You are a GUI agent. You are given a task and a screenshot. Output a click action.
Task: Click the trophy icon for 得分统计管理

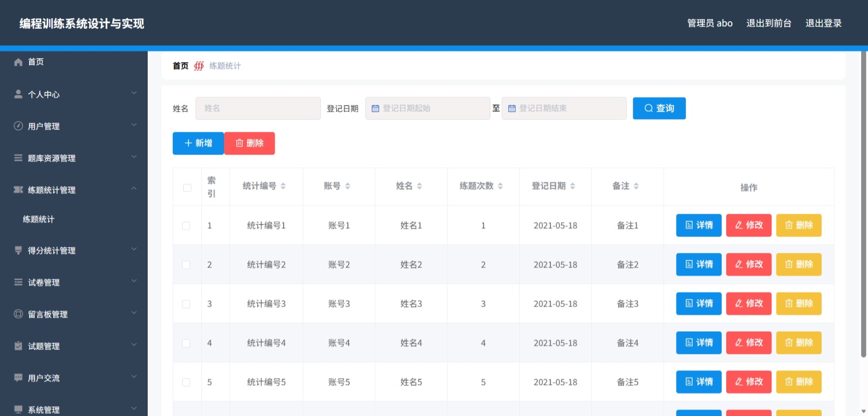(18, 250)
